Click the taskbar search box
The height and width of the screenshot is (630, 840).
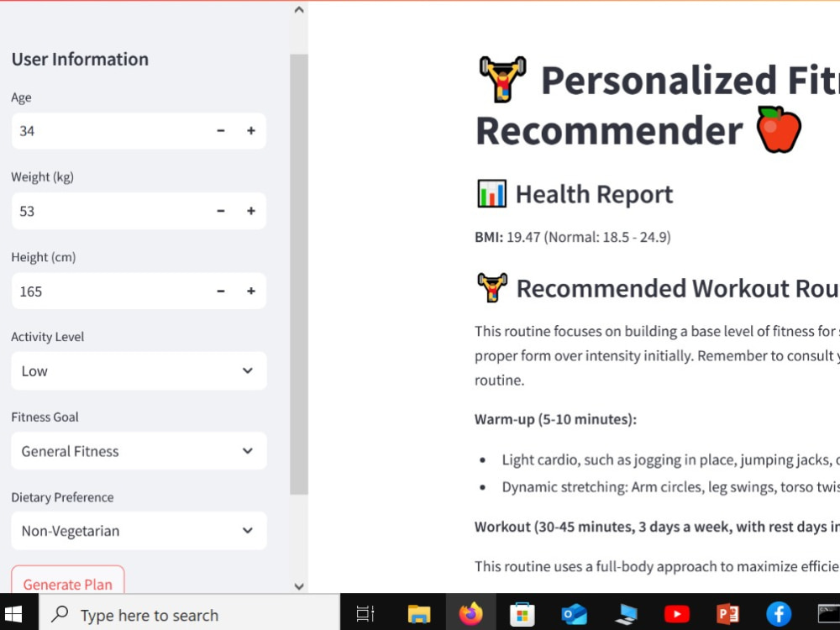coord(189,614)
